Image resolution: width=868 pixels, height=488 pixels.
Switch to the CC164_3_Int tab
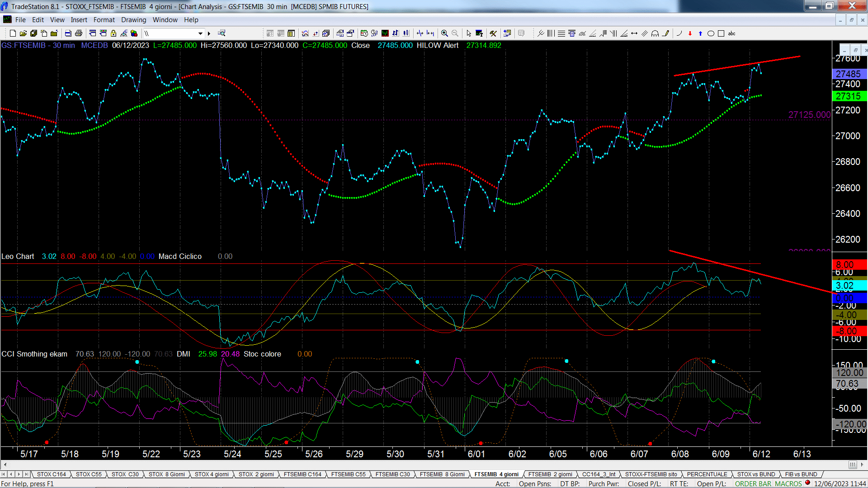[599, 474]
